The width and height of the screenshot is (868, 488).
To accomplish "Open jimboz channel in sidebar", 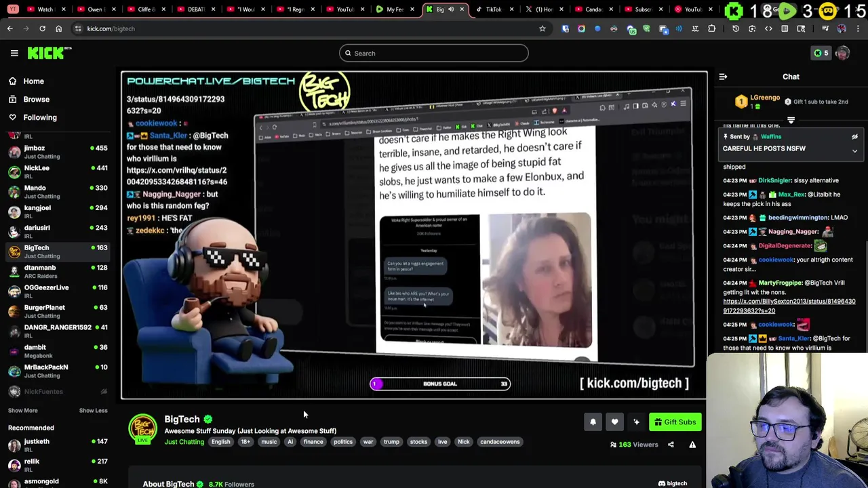I will point(57,152).
